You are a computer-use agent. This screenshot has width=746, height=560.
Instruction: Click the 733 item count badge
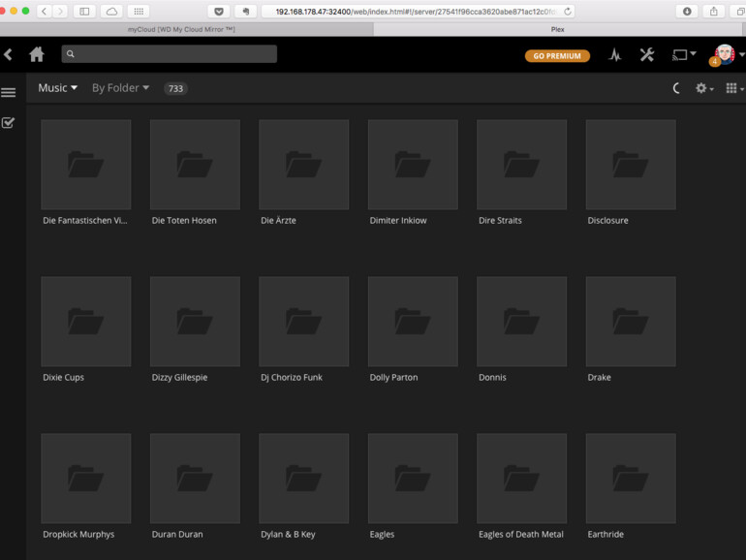[x=175, y=88]
